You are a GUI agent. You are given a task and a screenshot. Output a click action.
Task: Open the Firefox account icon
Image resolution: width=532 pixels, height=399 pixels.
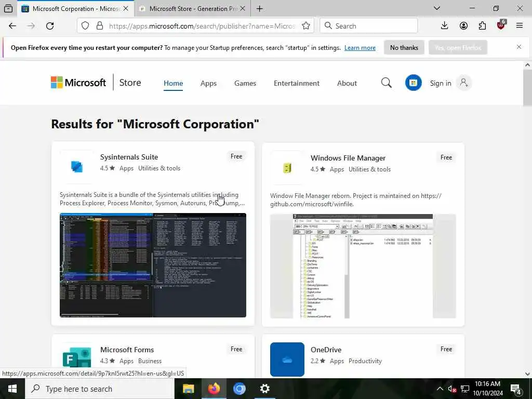(463, 26)
